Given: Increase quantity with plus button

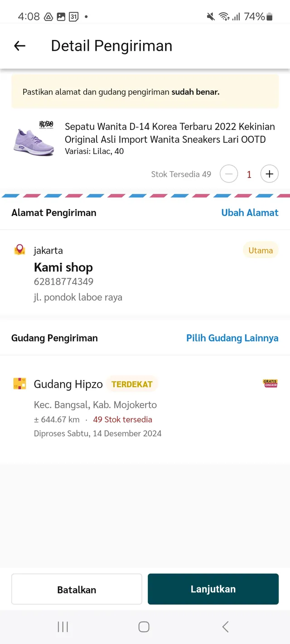Looking at the screenshot, I should 270,174.
